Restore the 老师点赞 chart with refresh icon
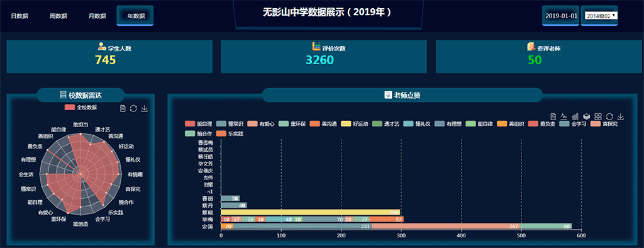The width and height of the screenshot is (644, 248). 609,117
